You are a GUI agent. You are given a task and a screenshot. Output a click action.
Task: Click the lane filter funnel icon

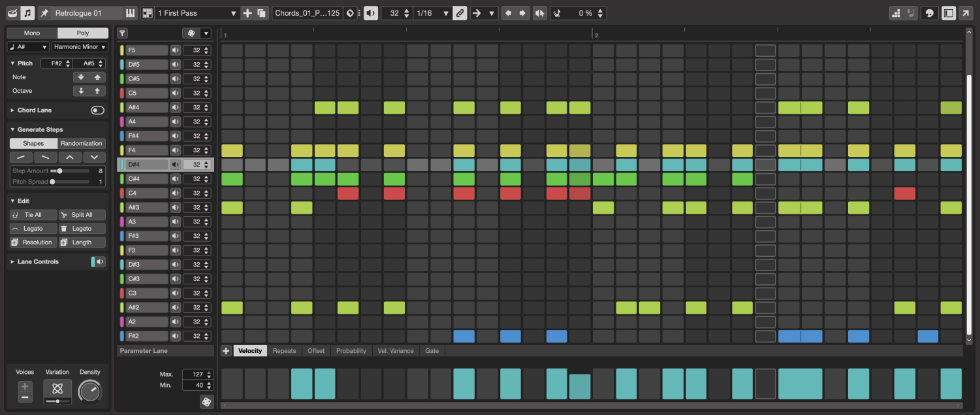pos(122,33)
